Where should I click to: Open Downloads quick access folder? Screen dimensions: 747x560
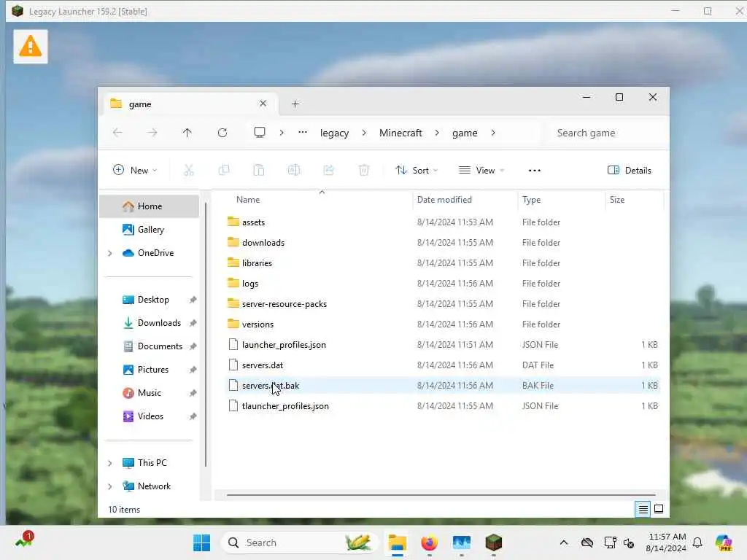pos(150,323)
